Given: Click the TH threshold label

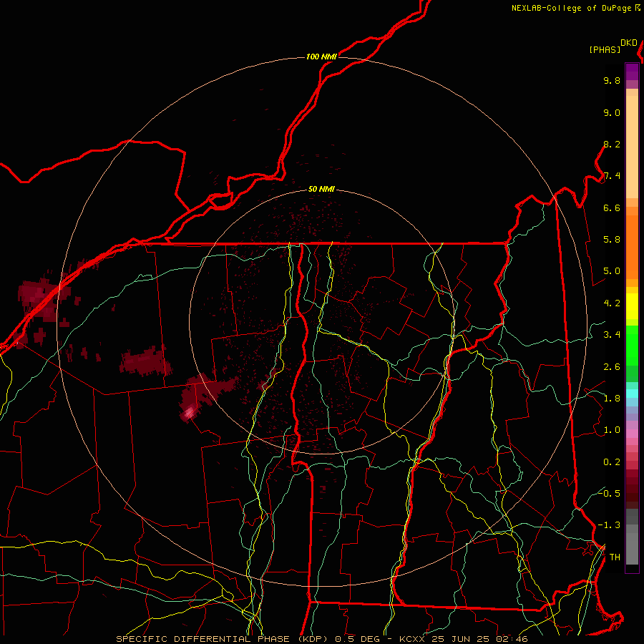Looking at the screenshot, I should [x=615, y=557].
